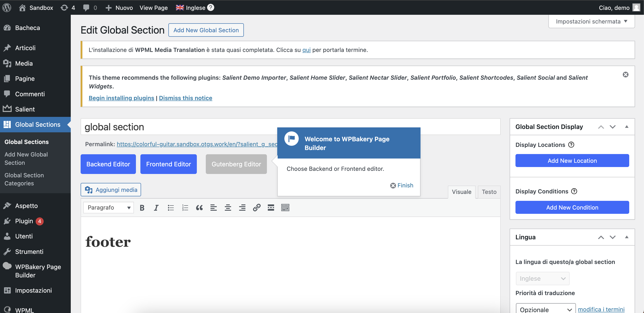Align text left

(213, 208)
